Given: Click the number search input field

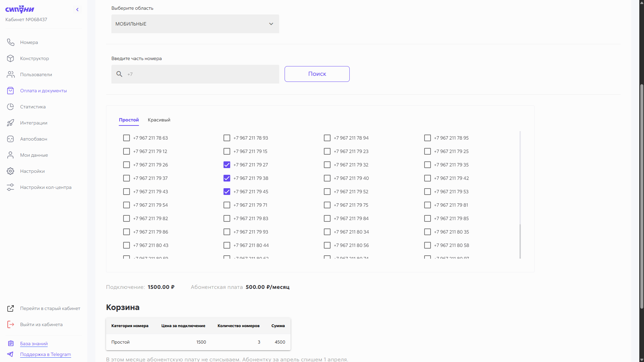Looking at the screenshot, I should coord(201,74).
